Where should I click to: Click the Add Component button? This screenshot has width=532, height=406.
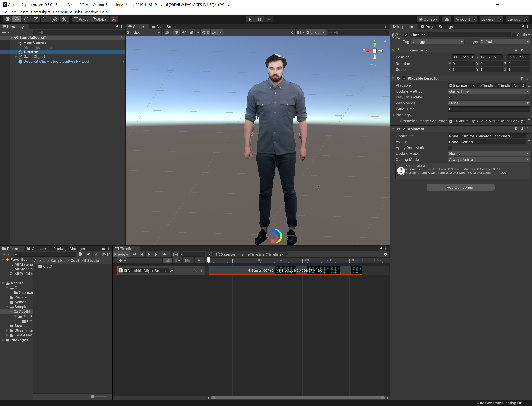(x=460, y=187)
